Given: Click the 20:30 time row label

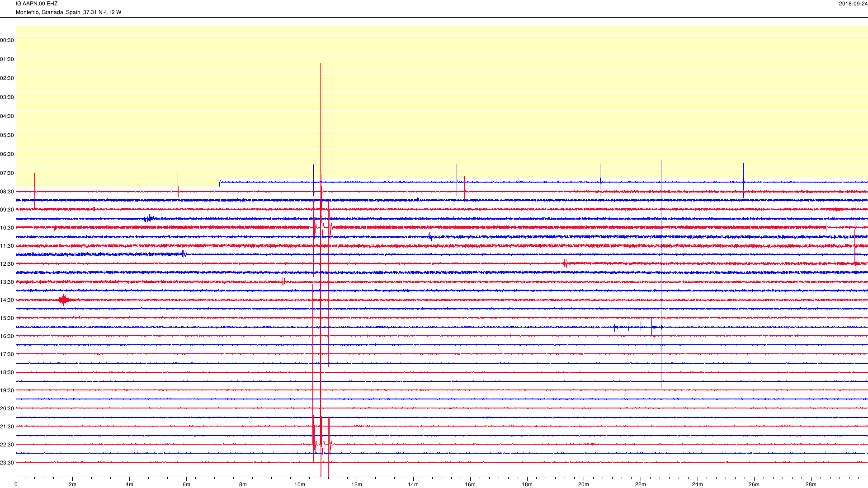Looking at the screenshot, I should click(7, 408).
